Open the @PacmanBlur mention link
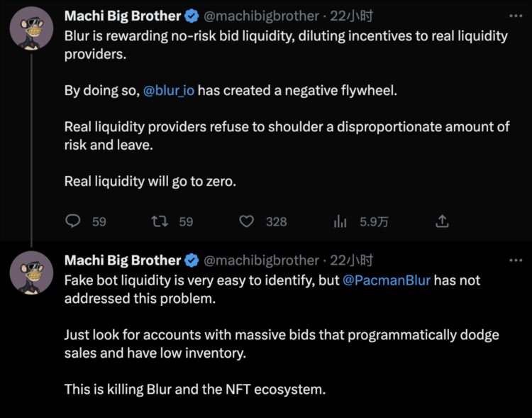 pos(387,280)
